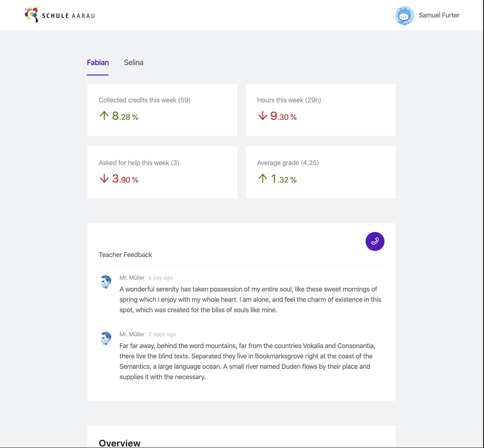The image size is (484, 448).
Task: Click the Mr. Müller name above first feedback
Action: [x=132, y=278]
